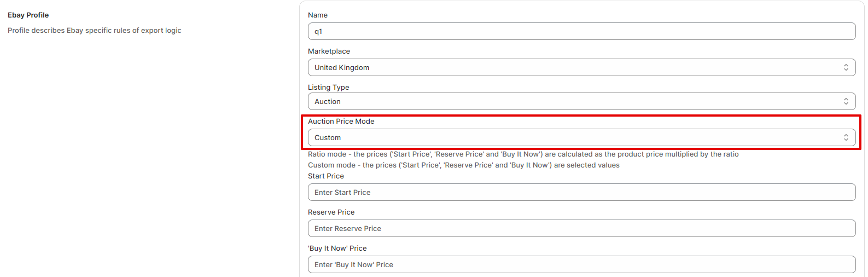This screenshot has height=277, width=868.
Task: Expand the Auction Price Mode Custom dropdown
Action: click(581, 137)
